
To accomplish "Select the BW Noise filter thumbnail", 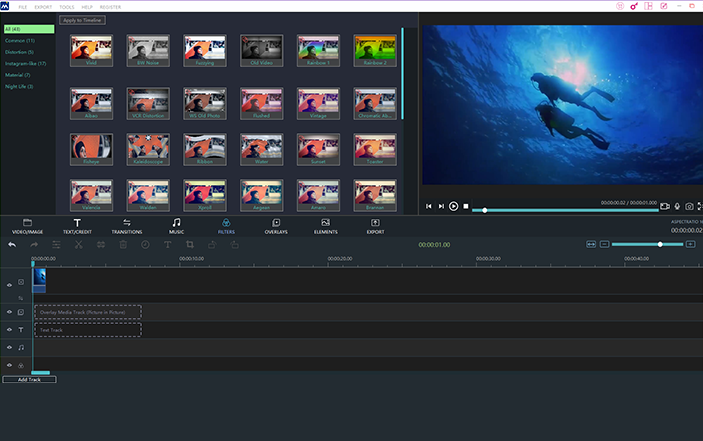I will [x=148, y=51].
